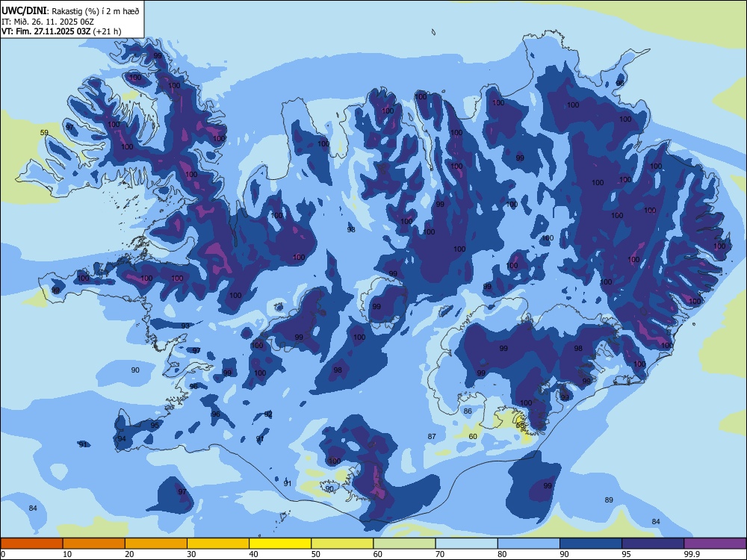Click the 50–60 yellow-green legend swatch
Image resolution: width=747 pixels, height=560 pixels.
(343, 544)
